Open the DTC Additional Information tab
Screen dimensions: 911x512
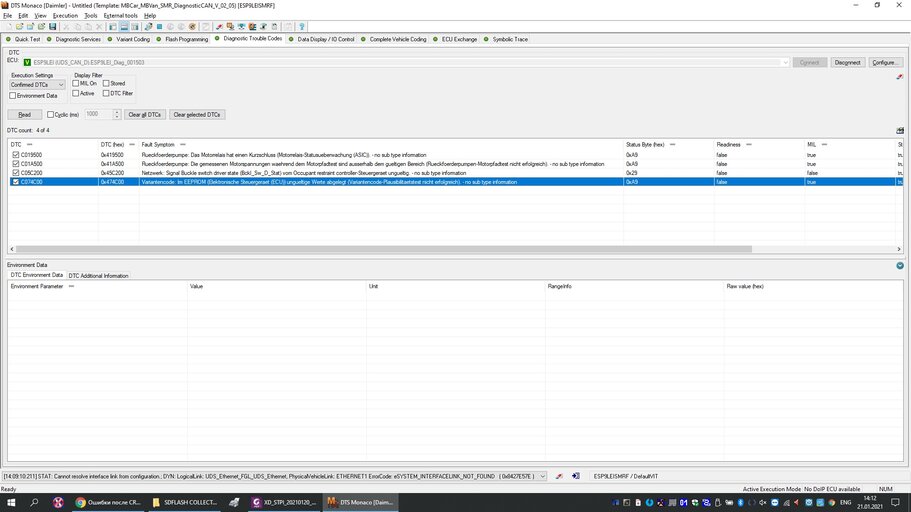point(98,275)
